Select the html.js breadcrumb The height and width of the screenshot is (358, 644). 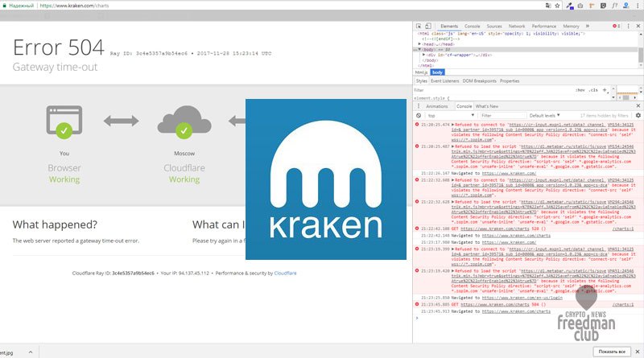coord(421,72)
